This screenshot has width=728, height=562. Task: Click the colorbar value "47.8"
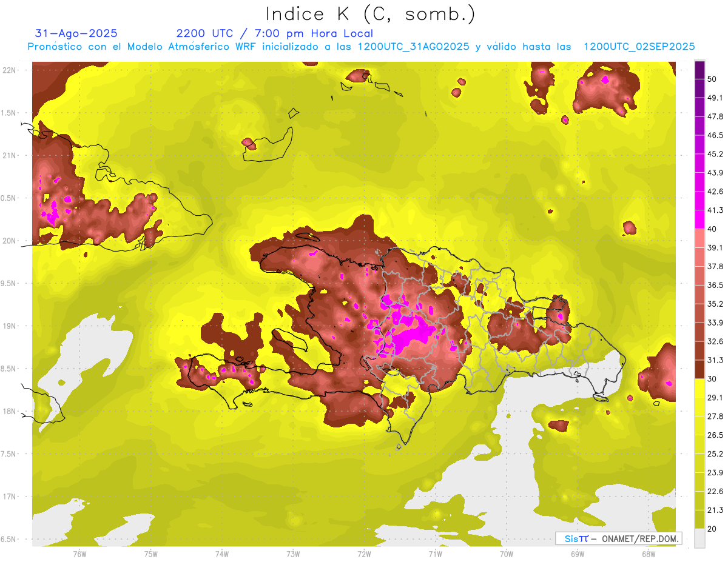coord(715,116)
